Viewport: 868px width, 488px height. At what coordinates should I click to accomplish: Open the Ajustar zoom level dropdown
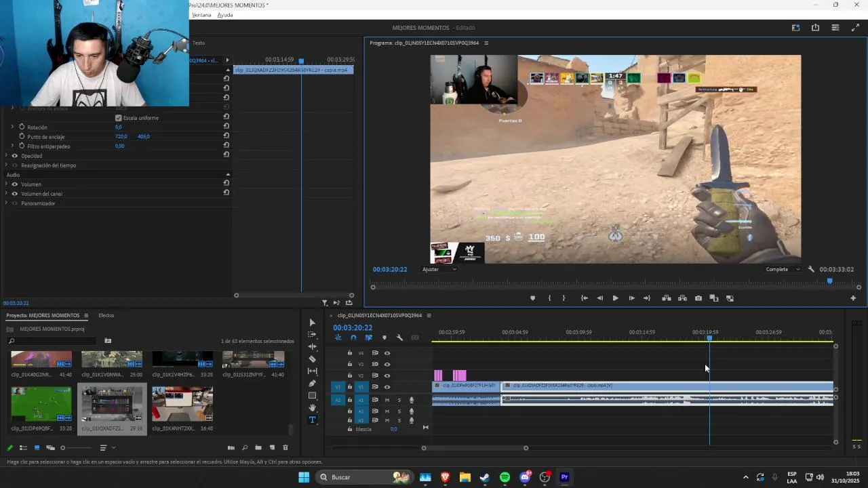(439, 269)
